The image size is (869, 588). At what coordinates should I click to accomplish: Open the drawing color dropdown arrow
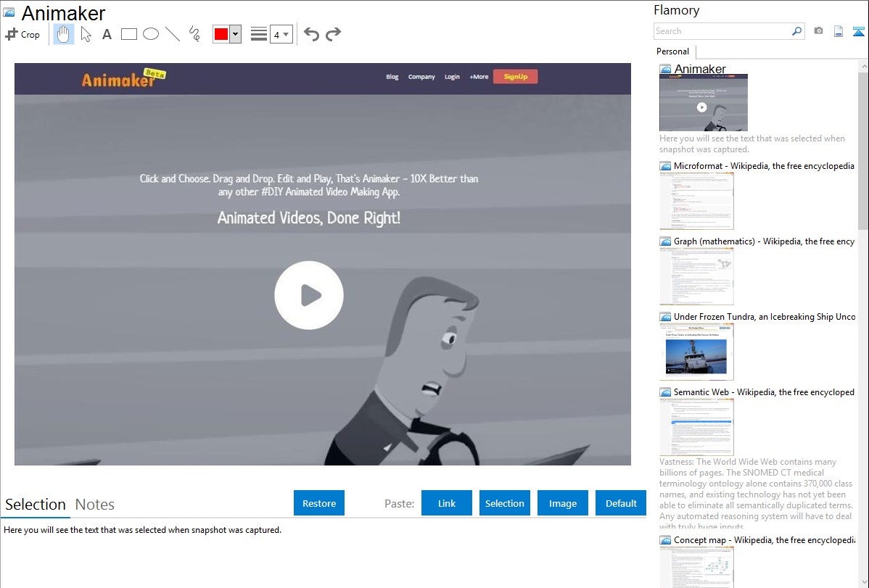tap(236, 34)
